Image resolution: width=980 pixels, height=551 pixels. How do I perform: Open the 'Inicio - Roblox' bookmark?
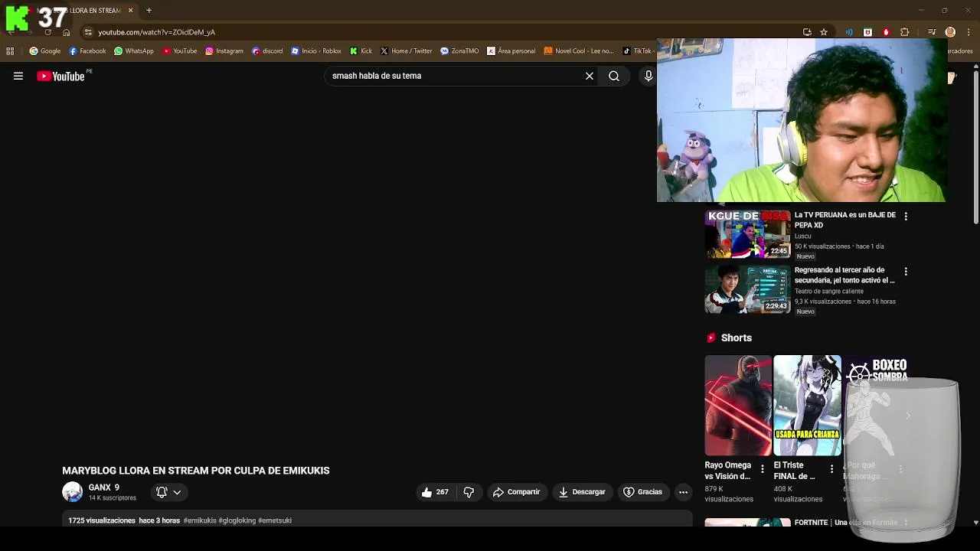click(x=315, y=51)
